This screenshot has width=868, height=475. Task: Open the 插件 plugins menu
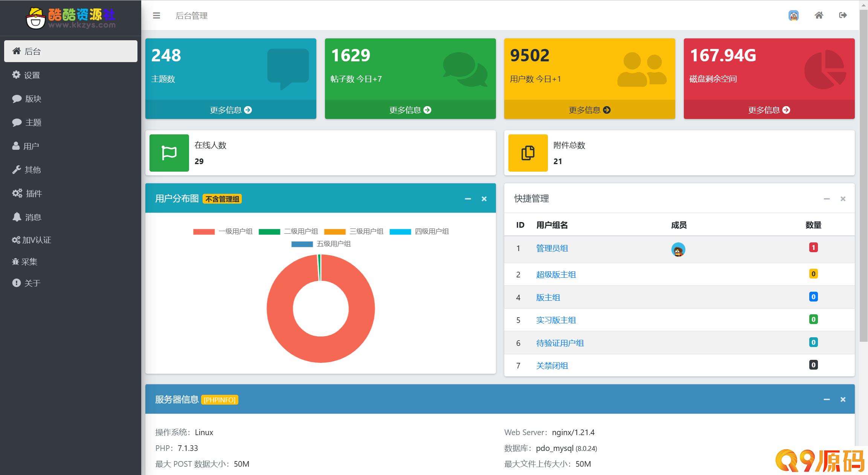(x=71, y=193)
